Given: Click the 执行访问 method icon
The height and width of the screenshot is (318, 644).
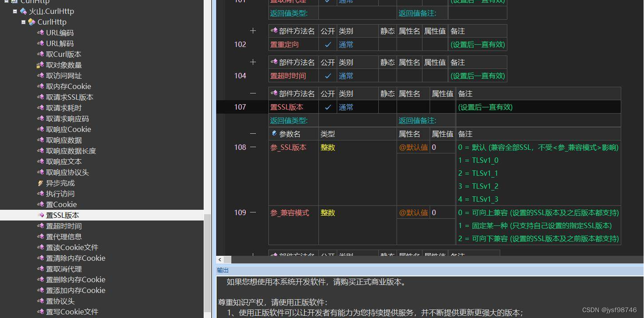Looking at the screenshot, I should pos(40,194).
